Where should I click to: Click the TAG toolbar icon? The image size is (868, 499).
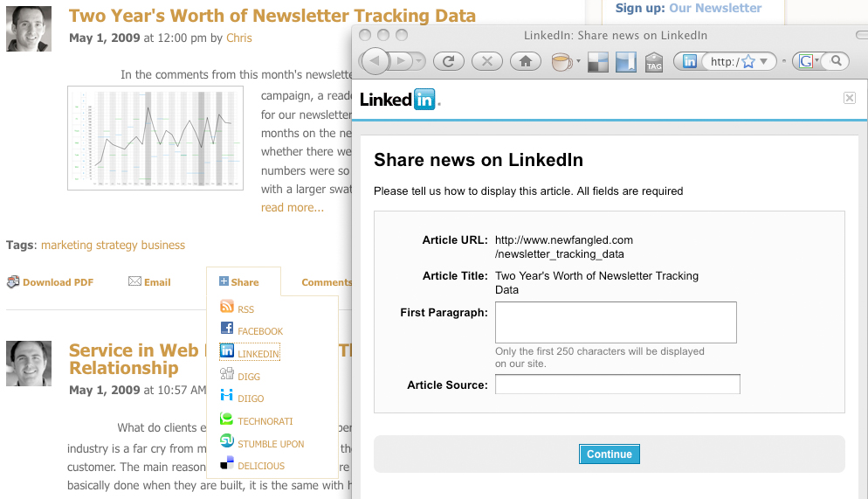pyautogui.click(x=654, y=61)
